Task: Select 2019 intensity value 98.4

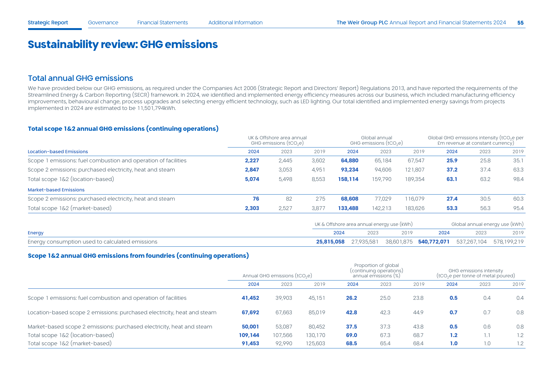Action: pos(518,179)
